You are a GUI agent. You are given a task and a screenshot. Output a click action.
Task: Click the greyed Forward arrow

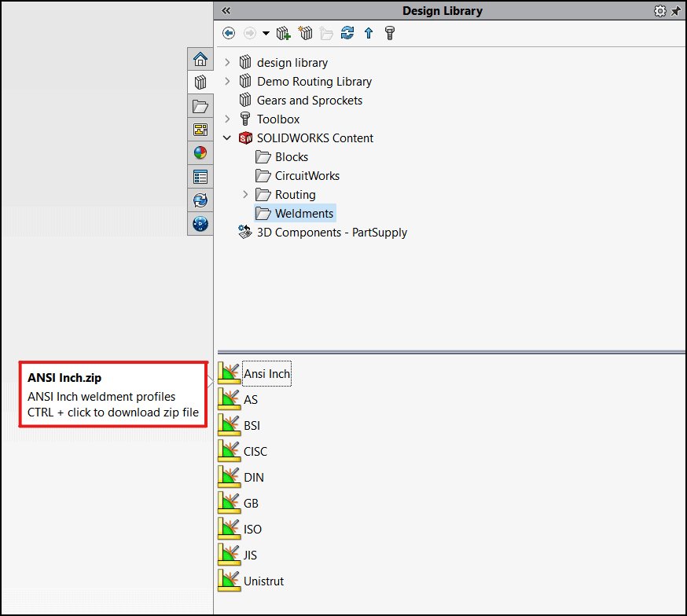tap(250, 33)
